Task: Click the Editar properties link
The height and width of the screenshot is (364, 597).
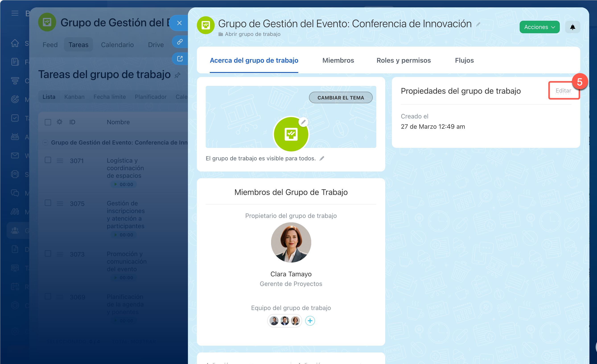Action: click(x=563, y=91)
